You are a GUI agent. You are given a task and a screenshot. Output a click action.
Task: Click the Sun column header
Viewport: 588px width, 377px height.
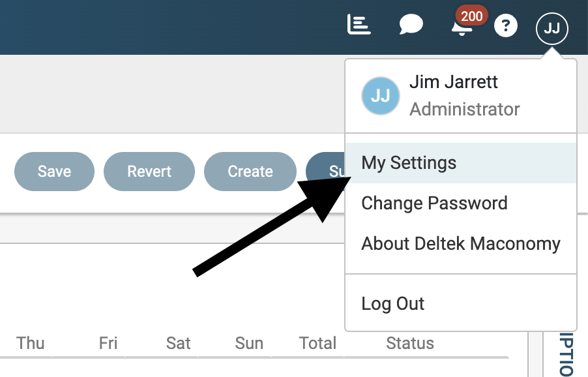249,343
